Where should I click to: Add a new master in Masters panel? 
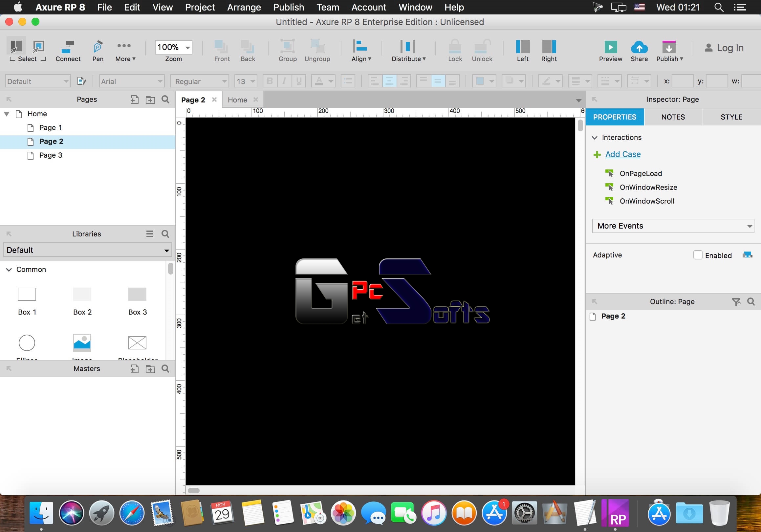tap(134, 368)
